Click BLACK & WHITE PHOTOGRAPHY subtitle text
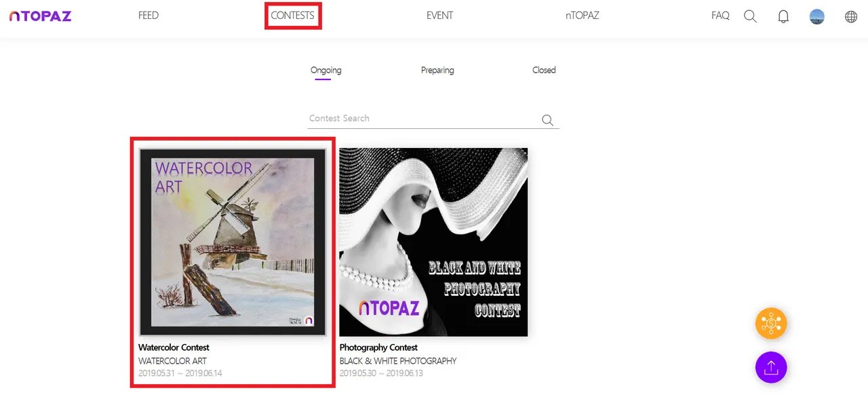The image size is (868, 397). click(398, 361)
